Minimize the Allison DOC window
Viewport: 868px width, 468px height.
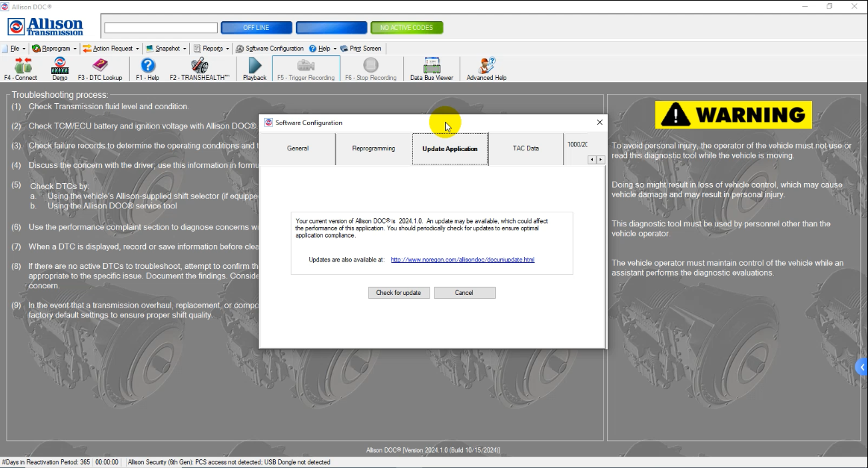coord(804,6)
